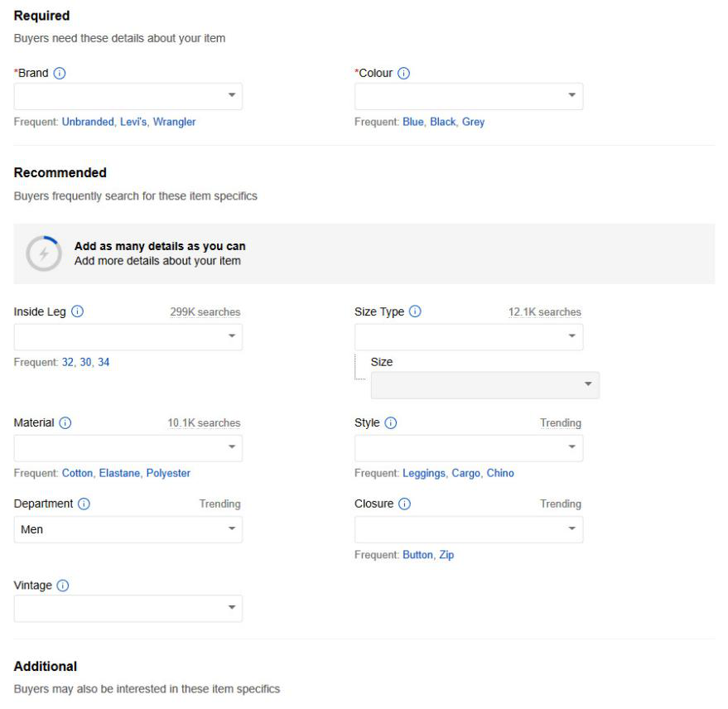The height and width of the screenshot is (709, 728).
Task: Expand the Vintage dropdown
Action: [x=128, y=608]
